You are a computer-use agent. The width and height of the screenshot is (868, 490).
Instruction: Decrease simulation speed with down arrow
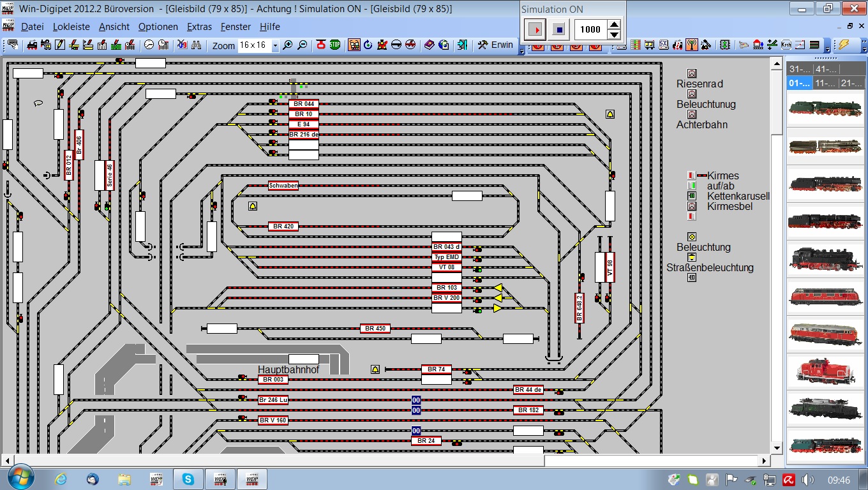(x=614, y=34)
